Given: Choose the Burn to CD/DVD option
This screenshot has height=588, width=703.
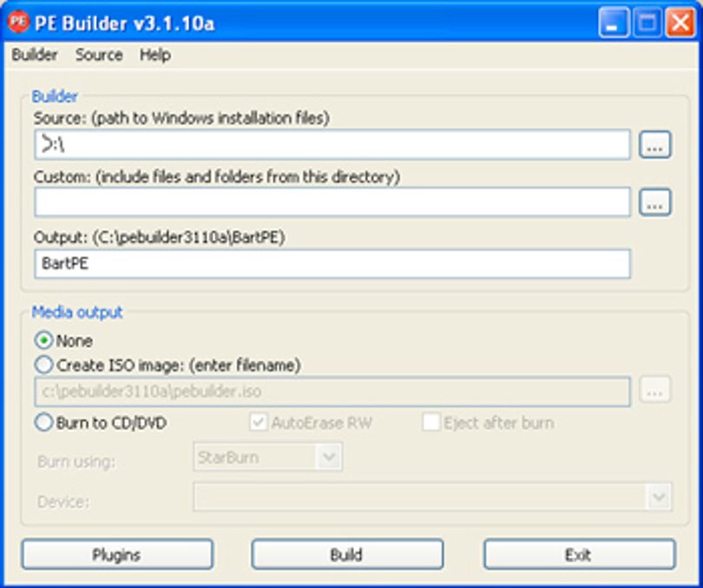Looking at the screenshot, I should [44, 422].
